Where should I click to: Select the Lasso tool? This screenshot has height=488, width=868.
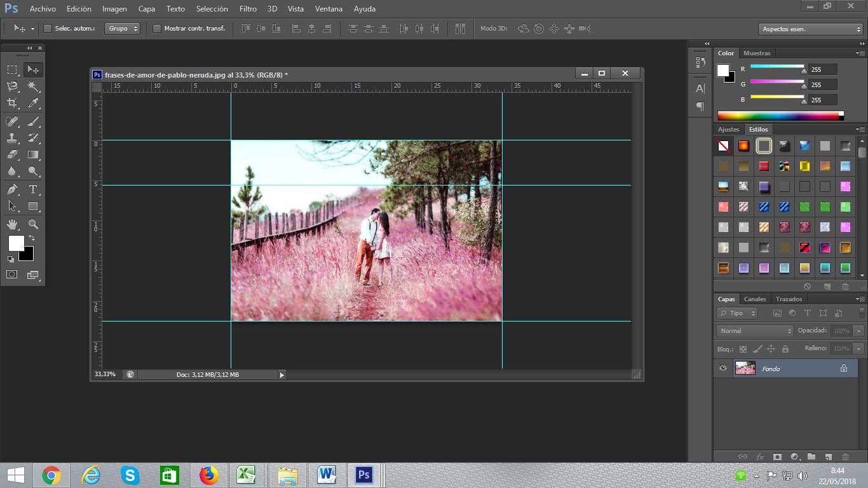pyautogui.click(x=12, y=86)
